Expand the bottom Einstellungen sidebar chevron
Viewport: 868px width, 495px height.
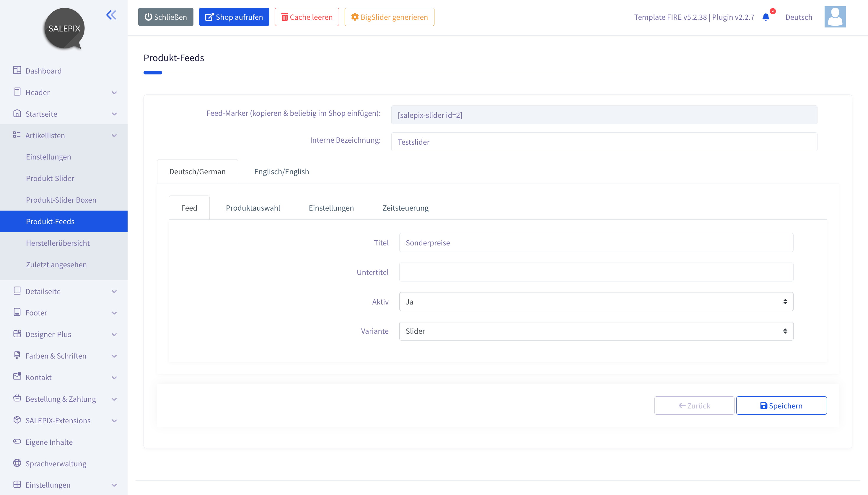[x=114, y=485]
